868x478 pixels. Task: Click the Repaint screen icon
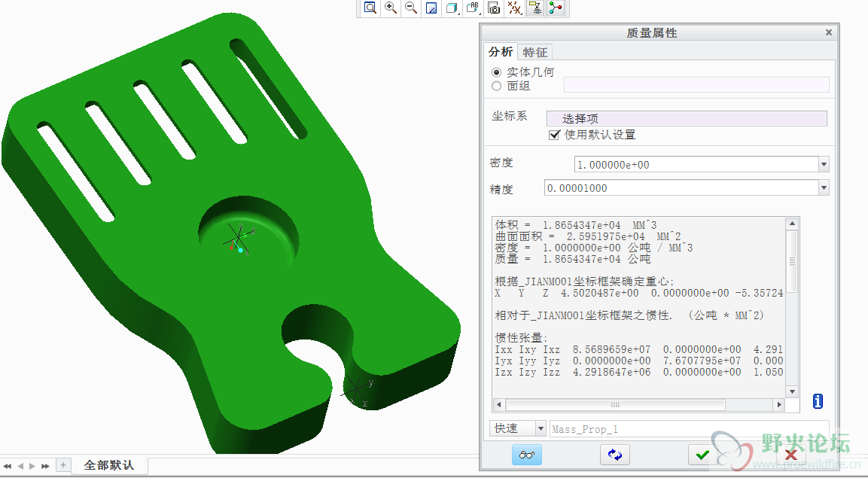(x=431, y=8)
